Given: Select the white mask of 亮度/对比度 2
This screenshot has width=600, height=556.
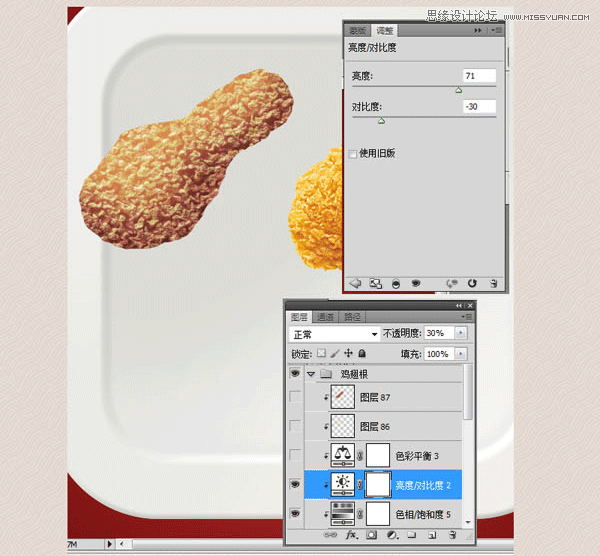Looking at the screenshot, I should coord(378,484).
